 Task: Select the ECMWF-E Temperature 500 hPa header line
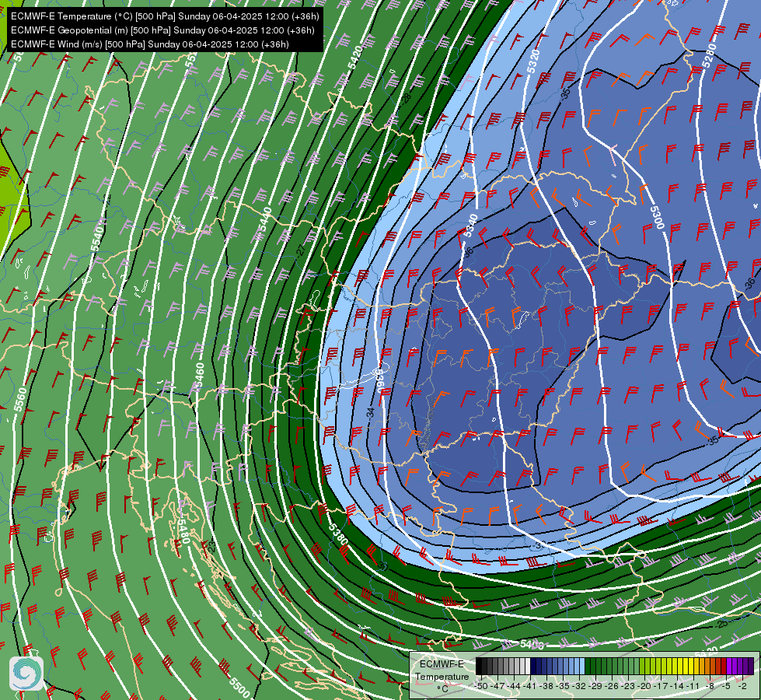[x=165, y=16]
